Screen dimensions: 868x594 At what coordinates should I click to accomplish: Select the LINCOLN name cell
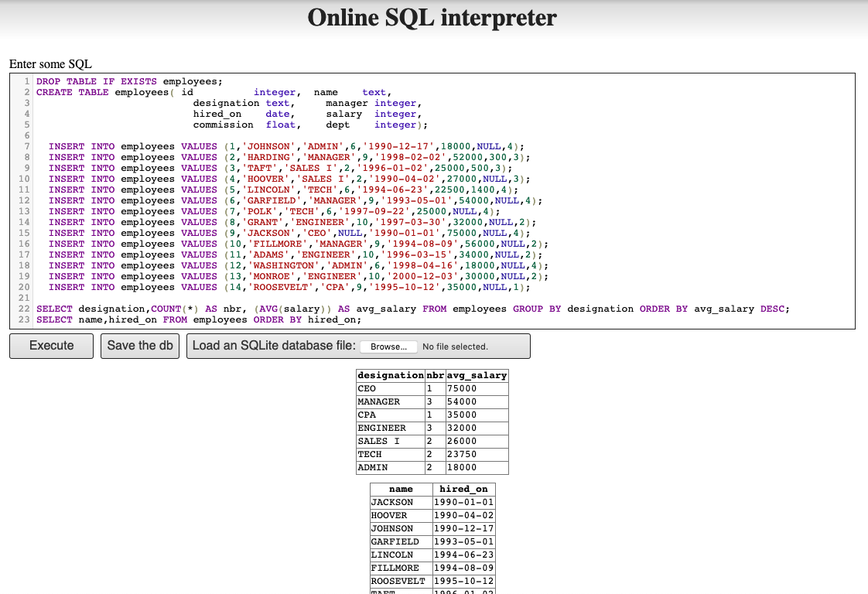[402, 555]
